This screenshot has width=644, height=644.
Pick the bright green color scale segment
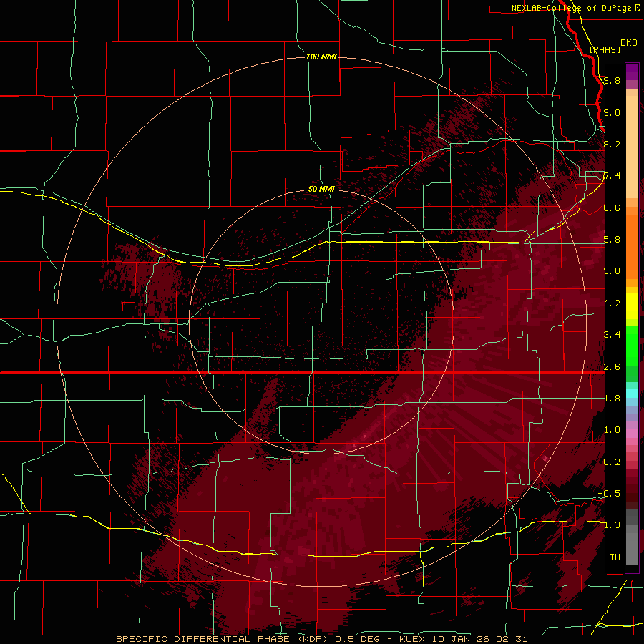coord(632,345)
